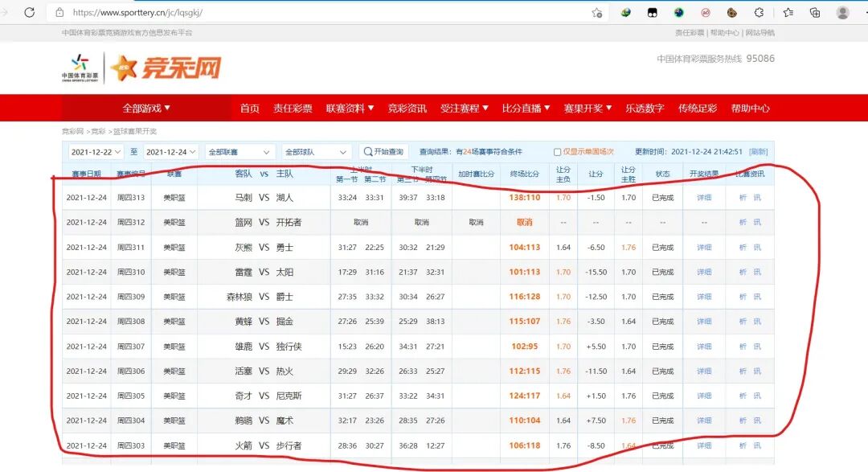Click handicap value +7.50
Screen dimensions: 868x472
pyautogui.click(x=596, y=421)
